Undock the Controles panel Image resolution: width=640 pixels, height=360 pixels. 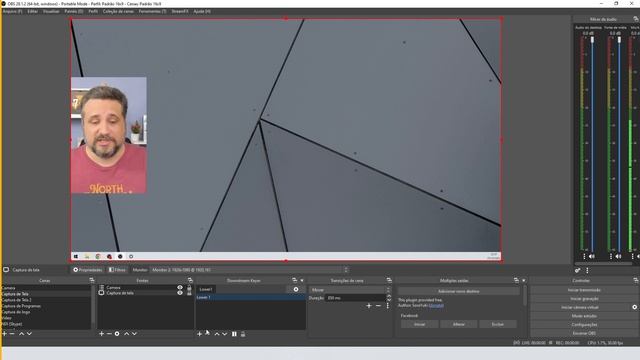click(x=636, y=280)
